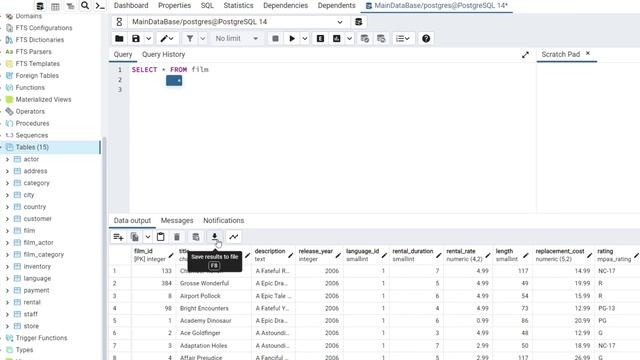This screenshot has height=360, width=640.
Task: Expand the film table node
Action: tap(7, 231)
